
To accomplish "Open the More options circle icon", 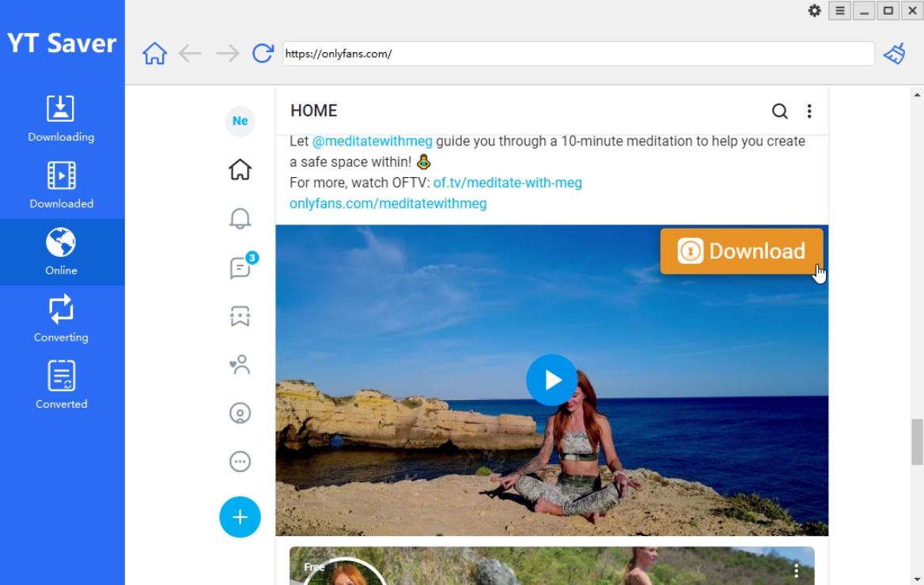I will [240, 462].
